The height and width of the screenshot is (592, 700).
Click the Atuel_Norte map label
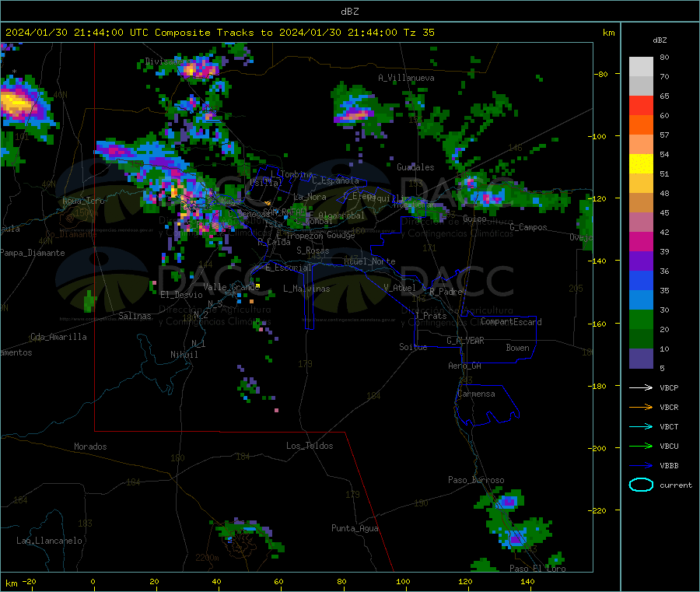[x=369, y=261]
